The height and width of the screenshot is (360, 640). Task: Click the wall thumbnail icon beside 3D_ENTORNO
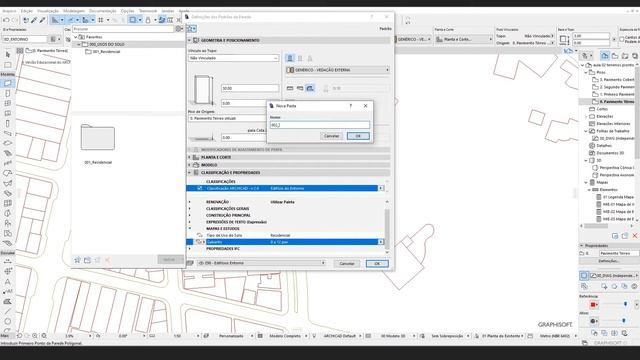coord(53,39)
